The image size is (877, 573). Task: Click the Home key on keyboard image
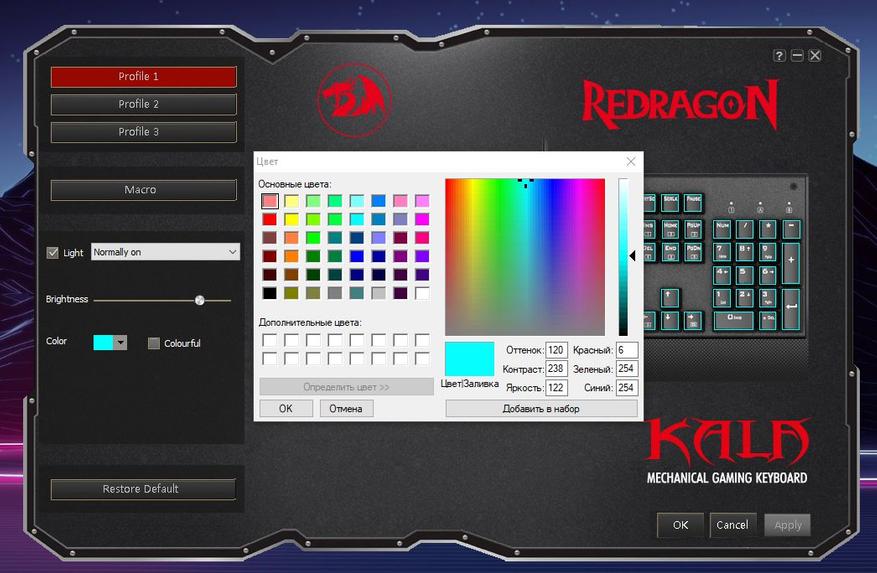coord(670,228)
